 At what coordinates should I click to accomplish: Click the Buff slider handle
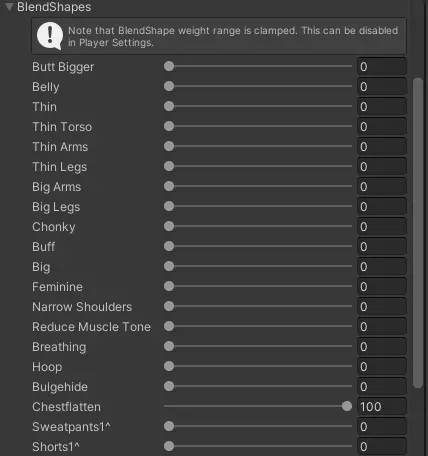169,246
